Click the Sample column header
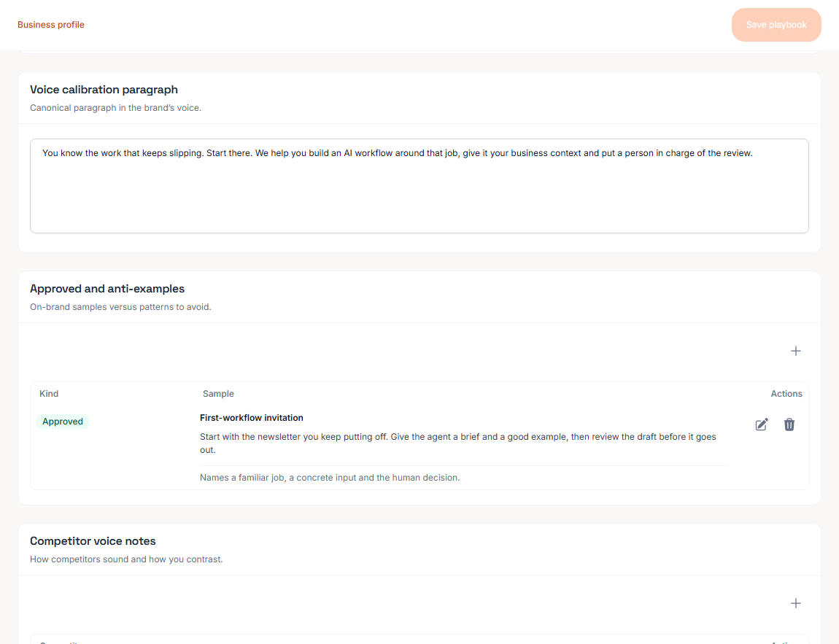 point(218,394)
